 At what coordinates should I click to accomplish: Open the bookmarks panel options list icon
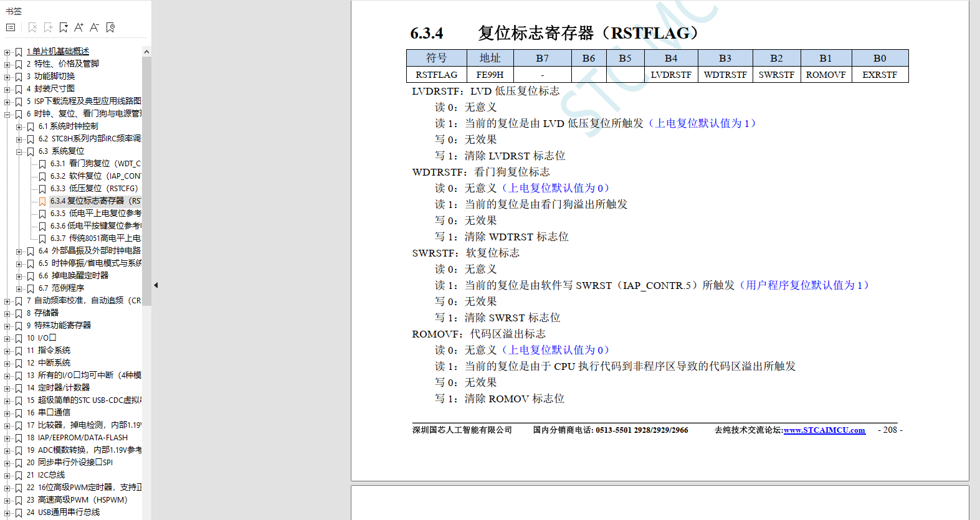pyautogui.click(x=11, y=27)
